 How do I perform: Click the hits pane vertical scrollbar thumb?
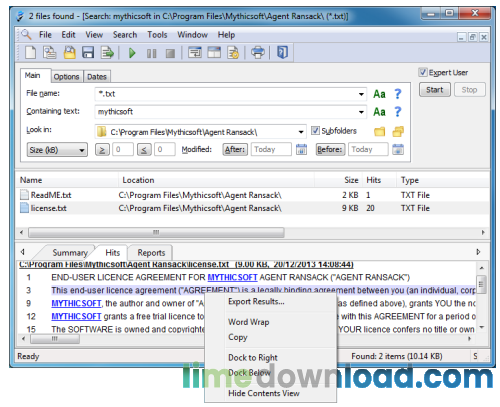481,284
